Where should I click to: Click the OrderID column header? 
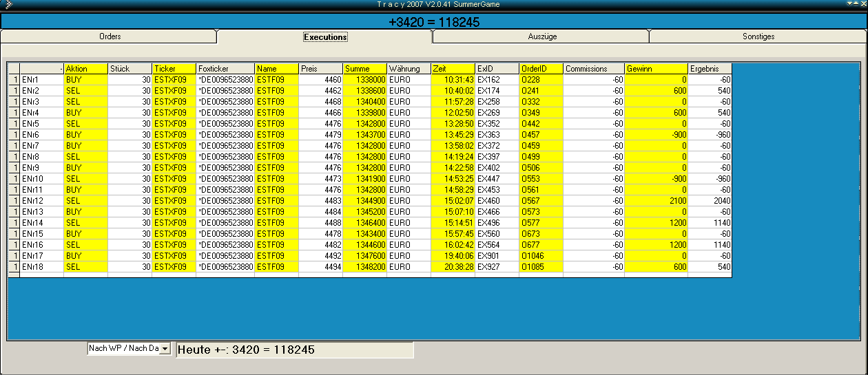point(541,69)
